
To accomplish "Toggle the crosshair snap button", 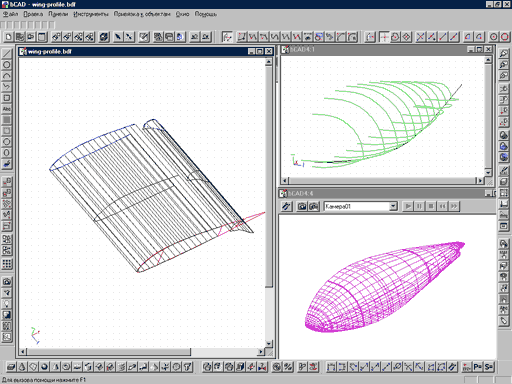I will tap(384, 37).
